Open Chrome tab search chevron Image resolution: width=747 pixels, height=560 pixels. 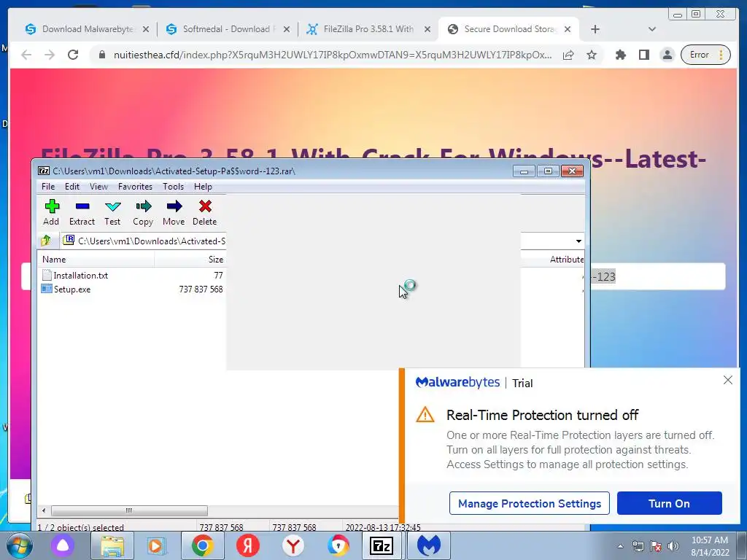point(652,29)
